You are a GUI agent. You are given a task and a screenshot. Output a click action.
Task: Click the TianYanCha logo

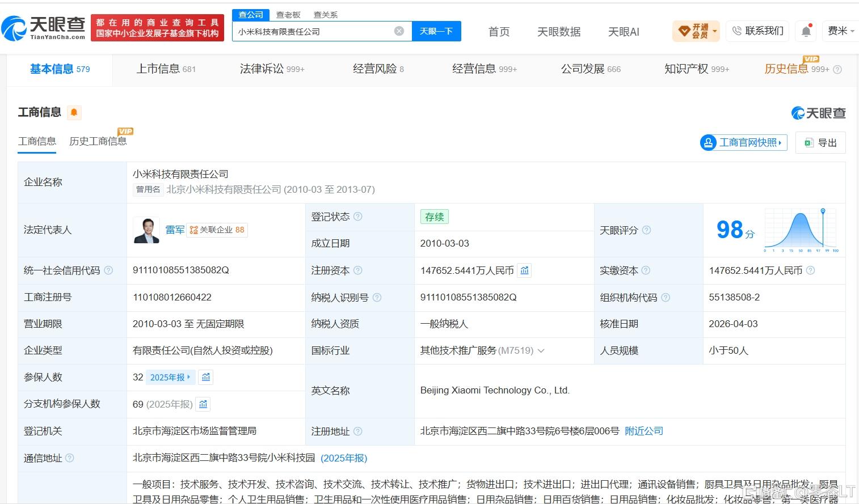point(43,28)
